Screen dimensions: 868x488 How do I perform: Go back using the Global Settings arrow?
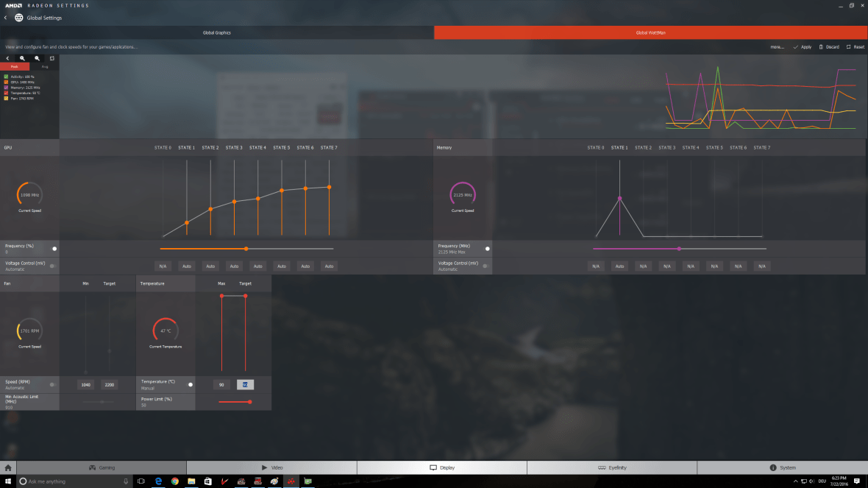tap(6, 18)
